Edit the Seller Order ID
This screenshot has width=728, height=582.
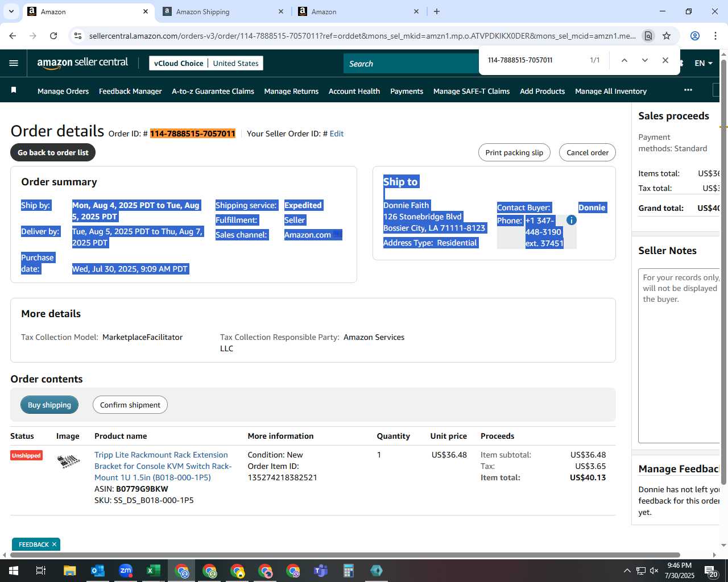[x=337, y=134]
